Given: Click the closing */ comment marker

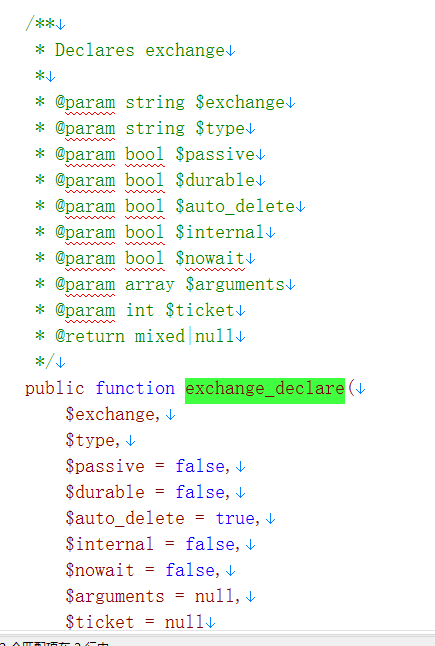Looking at the screenshot, I should 44,362.
